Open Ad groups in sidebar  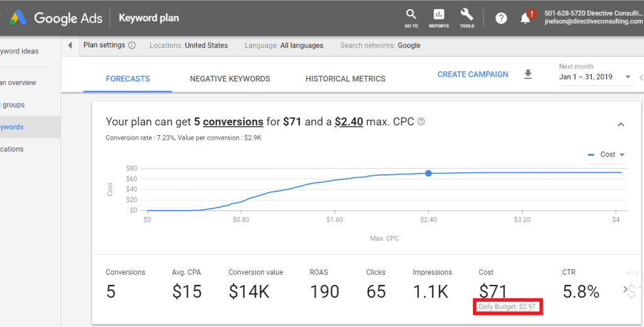13,105
